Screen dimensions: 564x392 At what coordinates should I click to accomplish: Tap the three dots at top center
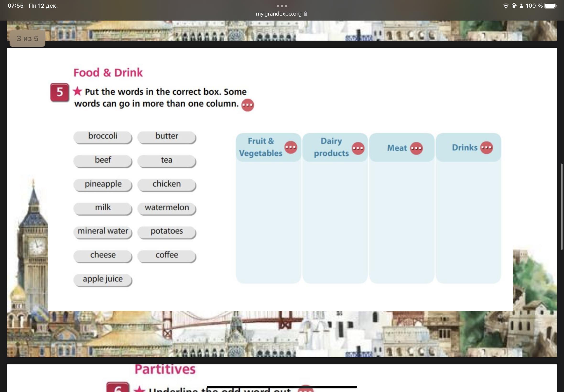click(282, 6)
